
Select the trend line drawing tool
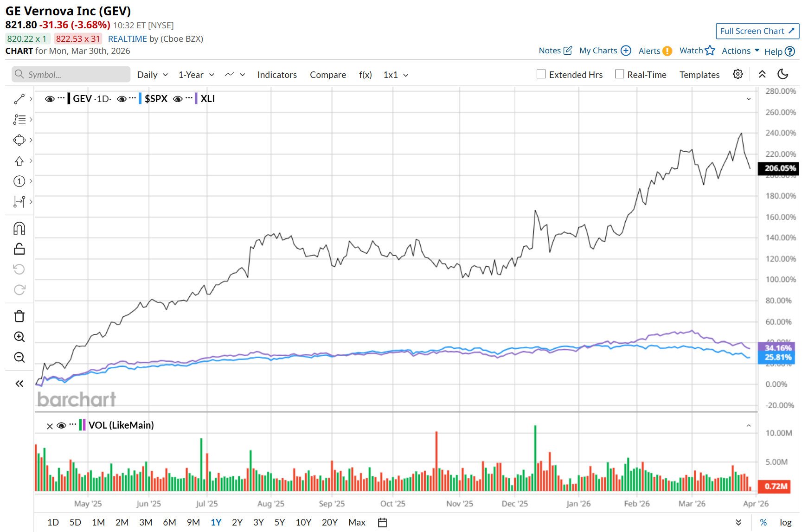pyautogui.click(x=19, y=99)
